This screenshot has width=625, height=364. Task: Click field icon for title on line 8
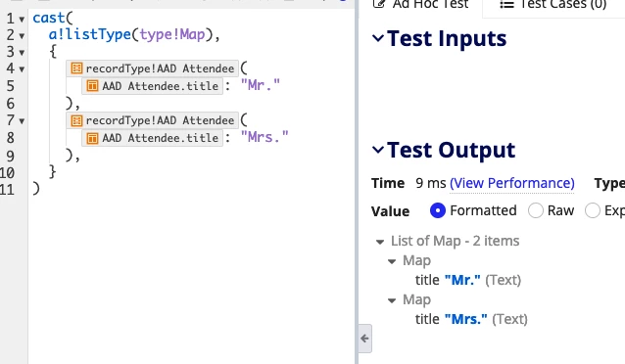(92, 138)
